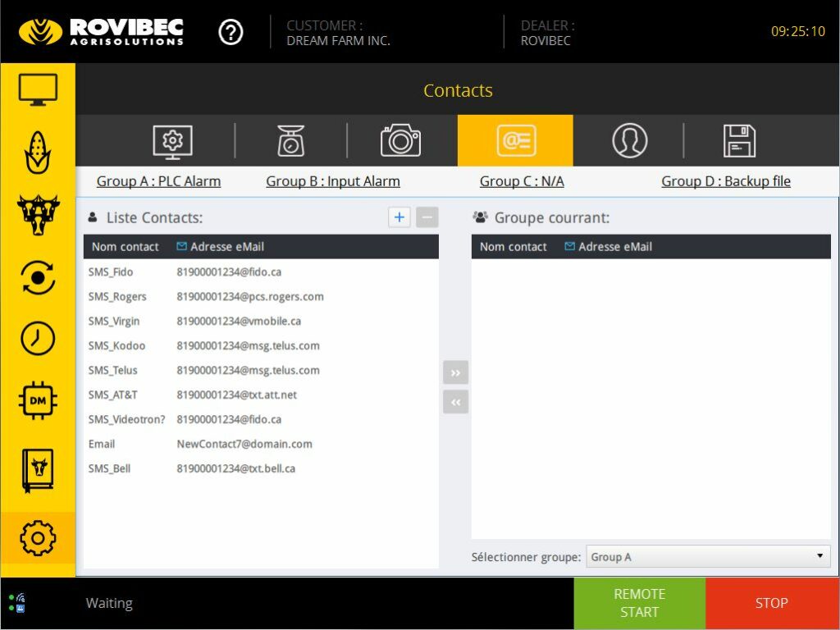Screen dimensions: 840x630
Task: Click dealer name ROVIBEC
Action: [x=546, y=41]
